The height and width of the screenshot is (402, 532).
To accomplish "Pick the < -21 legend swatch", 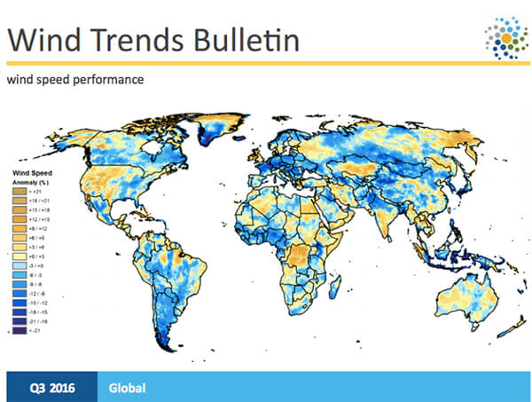I will click(x=20, y=331).
